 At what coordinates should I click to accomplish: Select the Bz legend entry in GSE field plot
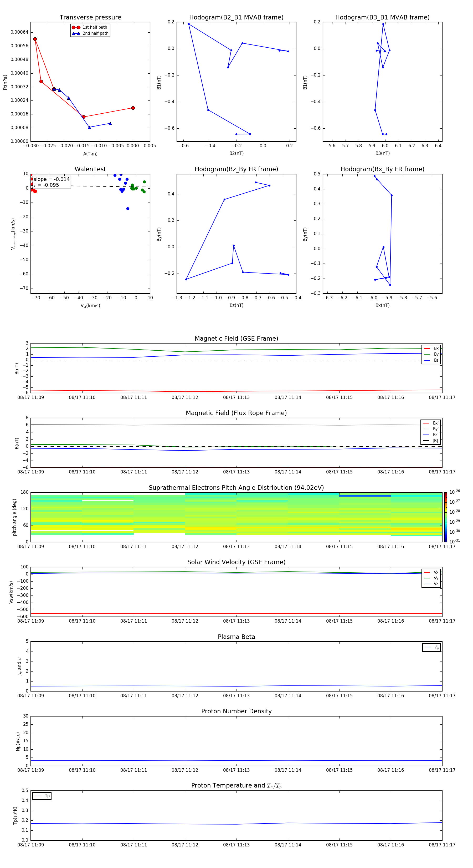click(431, 360)
